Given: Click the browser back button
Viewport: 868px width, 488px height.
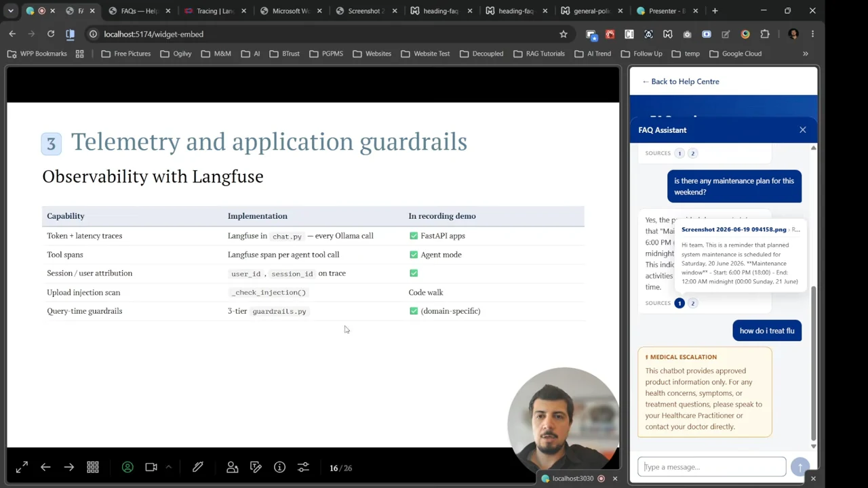Looking at the screenshot, I should pos(12,34).
